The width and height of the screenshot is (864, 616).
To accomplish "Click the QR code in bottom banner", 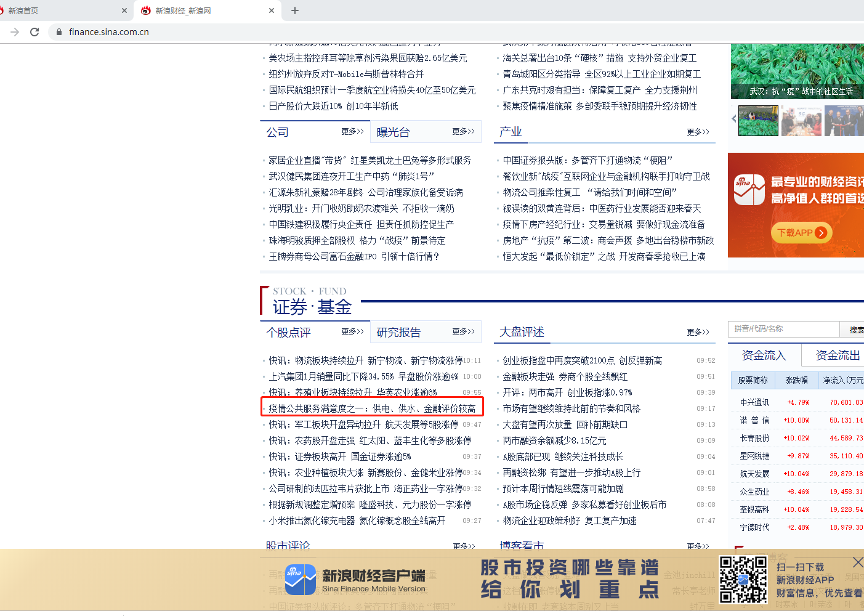I will (744, 579).
